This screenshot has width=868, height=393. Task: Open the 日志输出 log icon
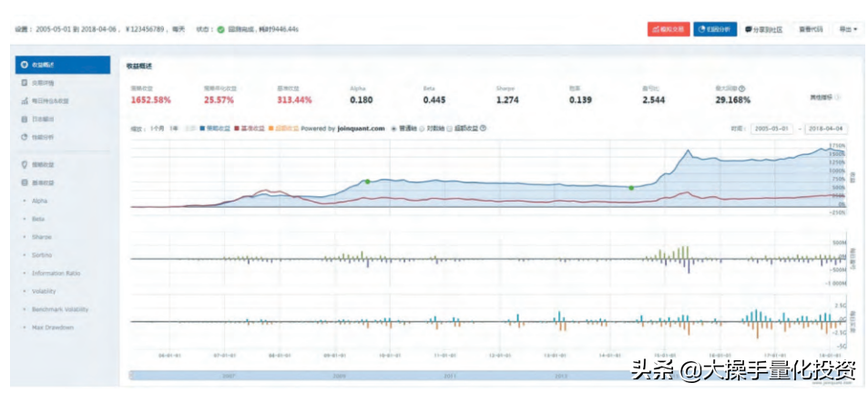[24, 119]
